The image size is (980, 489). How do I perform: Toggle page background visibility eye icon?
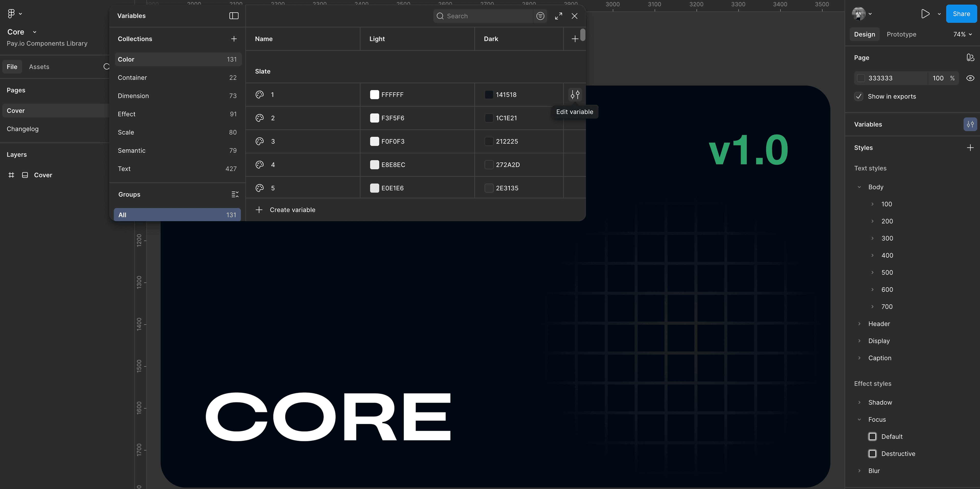click(x=970, y=78)
